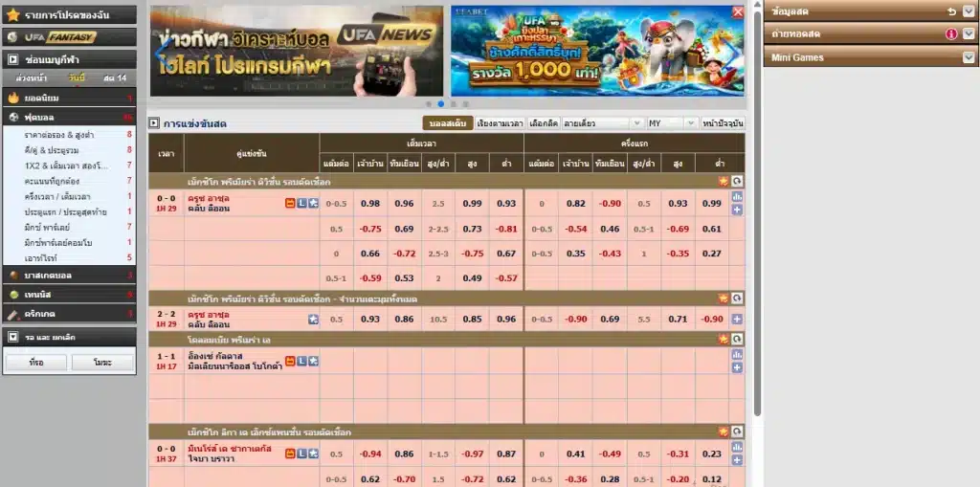This screenshot has height=487, width=980.
Task: Click the ทีรอ button
Action: pyautogui.click(x=36, y=363)
